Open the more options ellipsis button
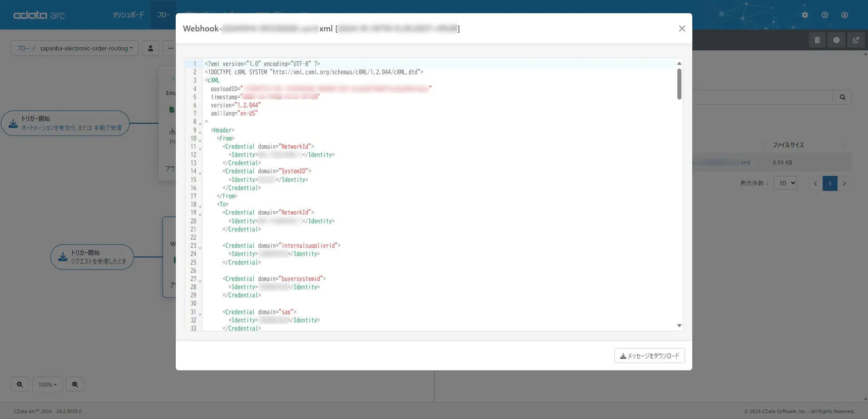 [170, 48]
